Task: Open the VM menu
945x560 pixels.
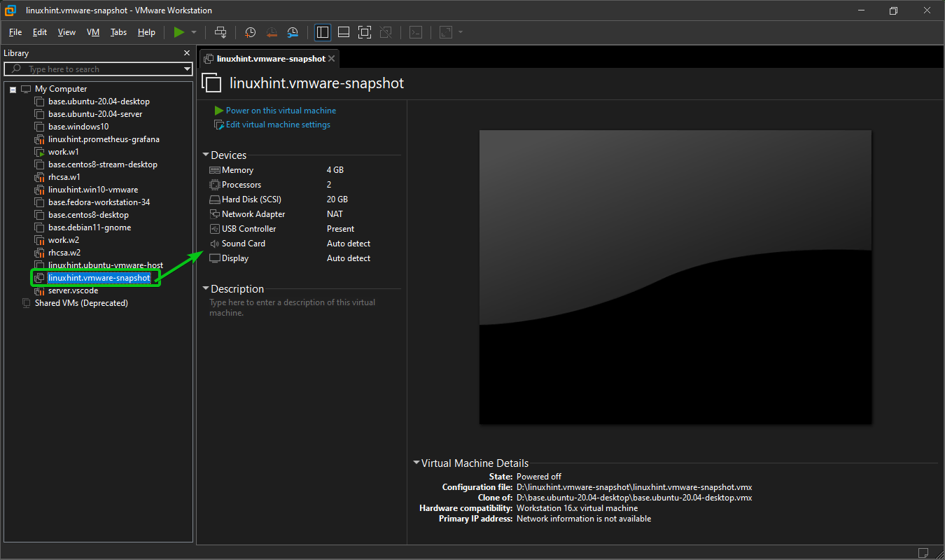Action: (x=93, y=32)
